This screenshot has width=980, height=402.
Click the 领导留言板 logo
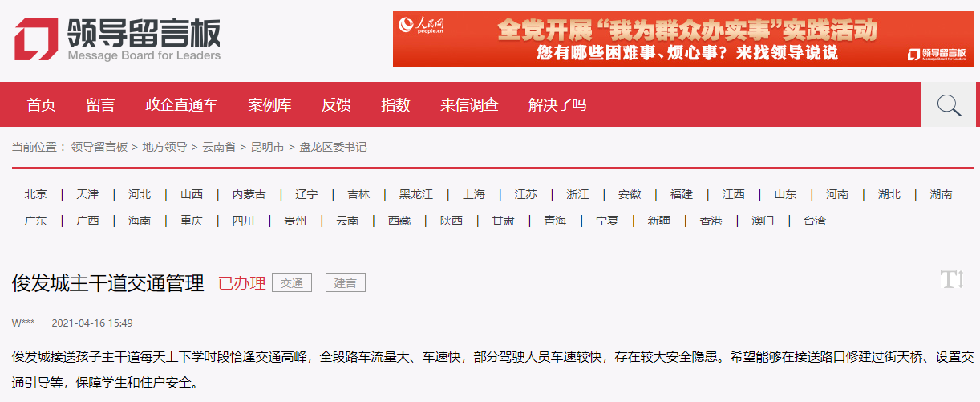[x=117, y=39]
